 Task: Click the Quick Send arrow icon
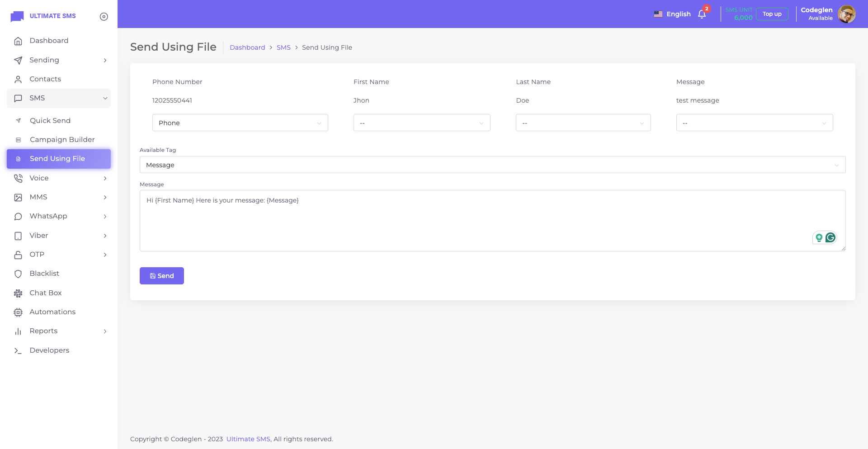(x=19, y=121)
